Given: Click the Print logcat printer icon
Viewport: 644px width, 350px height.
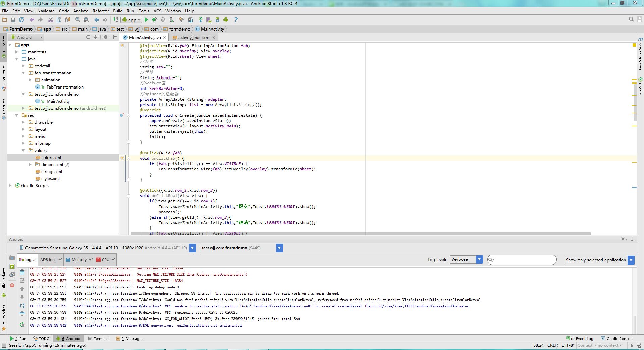Looking at the screenshot, I should 22,314.
